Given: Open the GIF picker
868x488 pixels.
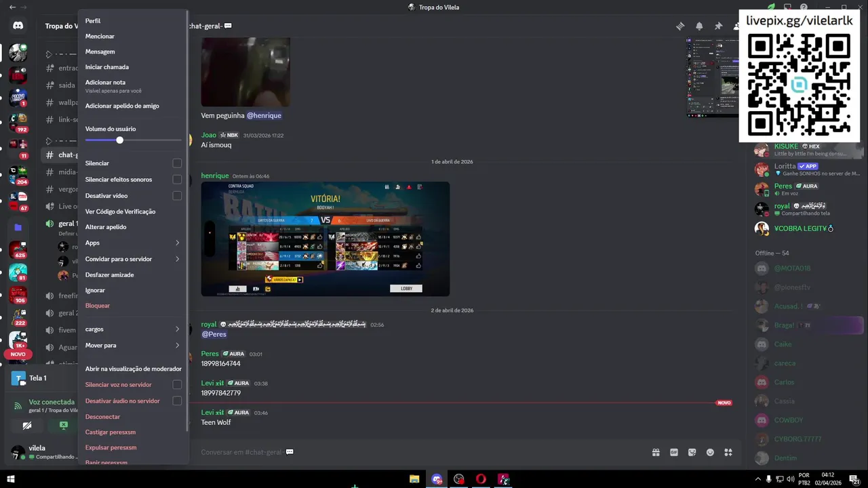Looking at the screenshot, I should coord(674,452).
